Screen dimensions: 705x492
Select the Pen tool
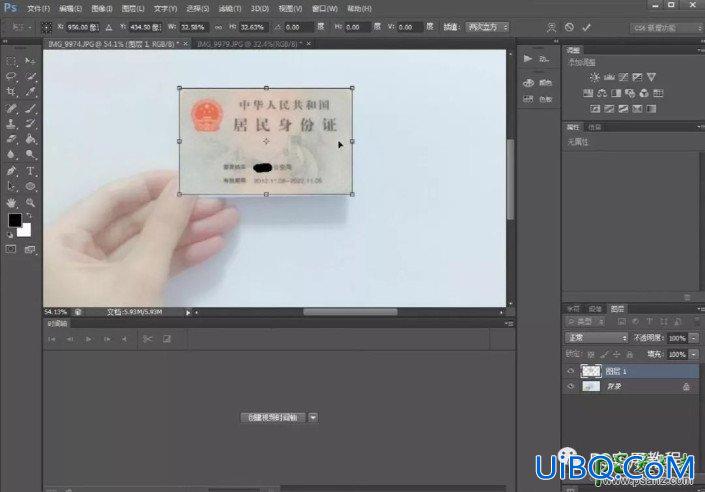(x=11, y=170)
